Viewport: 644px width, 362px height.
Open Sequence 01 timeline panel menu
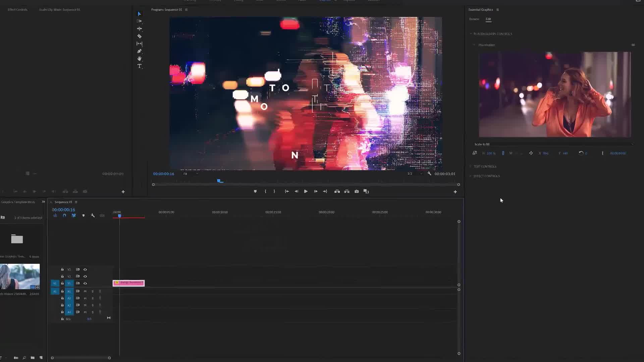click(76, 202)
